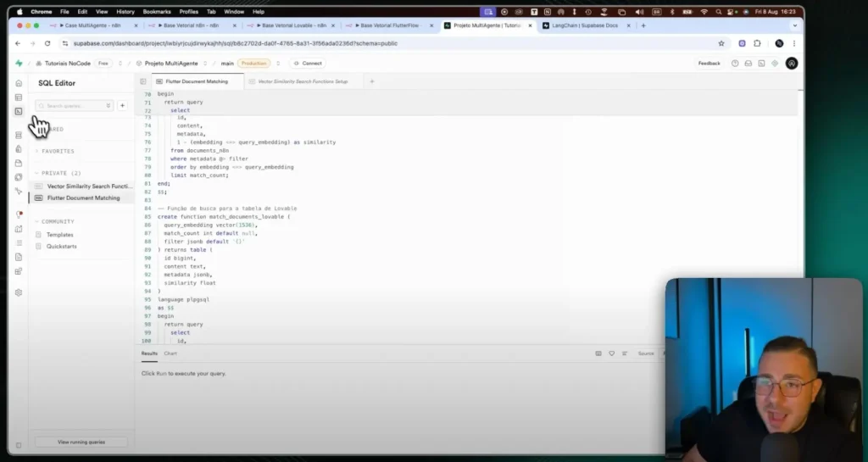Collapse the sidebar using the bottom-left icon

pos(19,445)
